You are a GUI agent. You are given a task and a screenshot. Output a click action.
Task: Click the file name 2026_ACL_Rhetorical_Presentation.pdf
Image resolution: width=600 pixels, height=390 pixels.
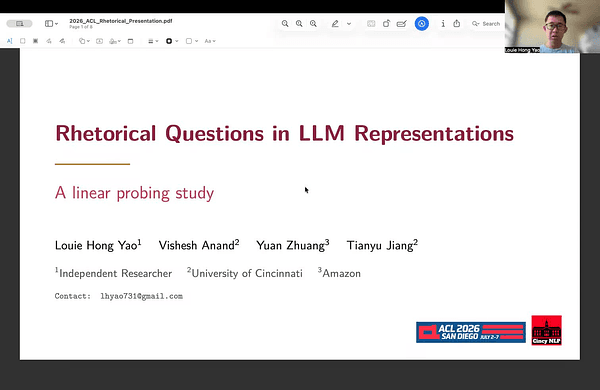121,21
